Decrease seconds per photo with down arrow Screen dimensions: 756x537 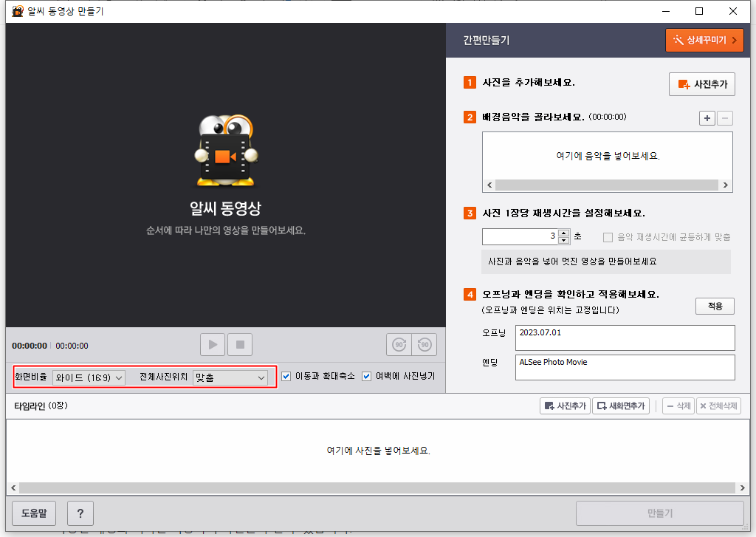pyautogui.click(x=563, y=240)
